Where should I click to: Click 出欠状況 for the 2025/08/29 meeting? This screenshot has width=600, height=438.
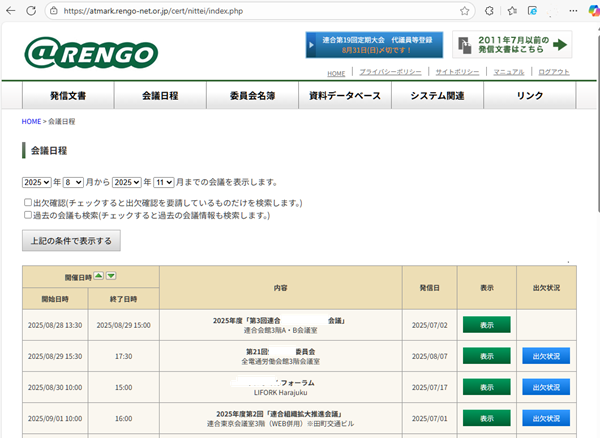546,356
